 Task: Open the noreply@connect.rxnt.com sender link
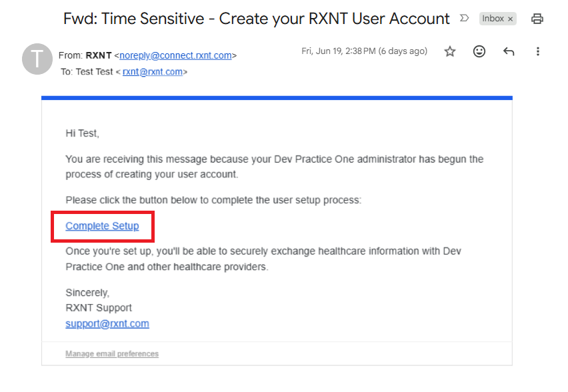(x=175, y=55)
